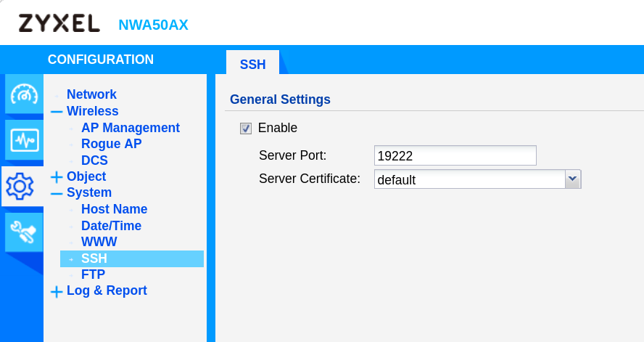Select SSH in the System tree

click(x=132, y=258)
